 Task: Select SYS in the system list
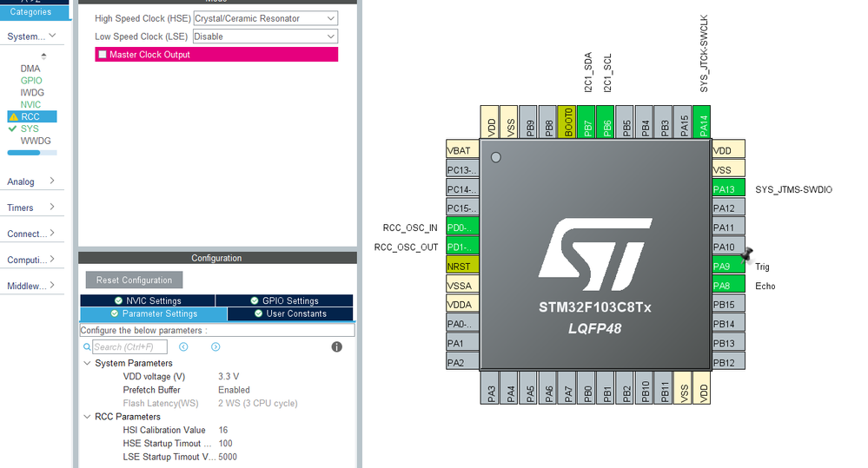30,129
